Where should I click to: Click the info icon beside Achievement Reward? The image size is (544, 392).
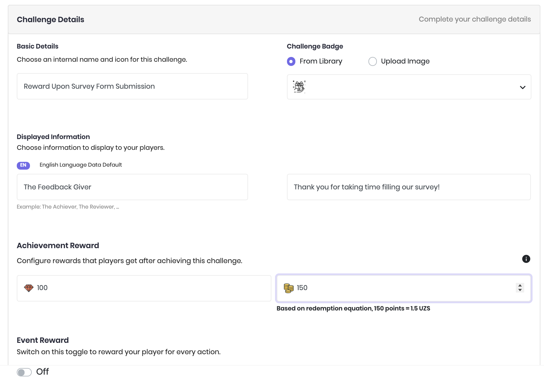click(526, 259)
